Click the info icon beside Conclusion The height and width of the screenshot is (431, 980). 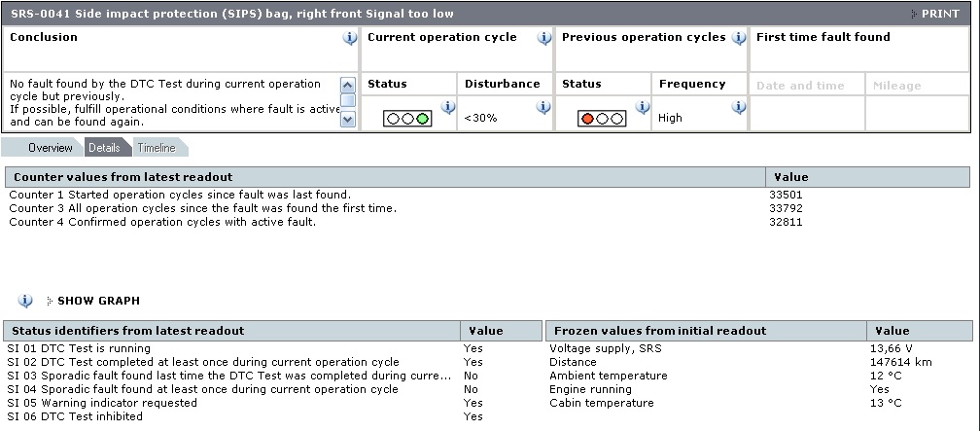pos(349,38)
